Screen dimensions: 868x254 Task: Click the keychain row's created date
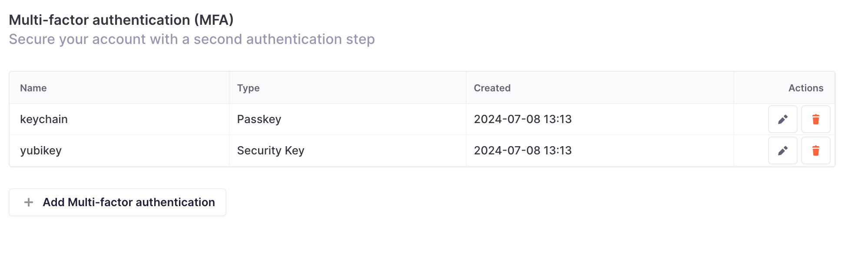click(522, 119)
